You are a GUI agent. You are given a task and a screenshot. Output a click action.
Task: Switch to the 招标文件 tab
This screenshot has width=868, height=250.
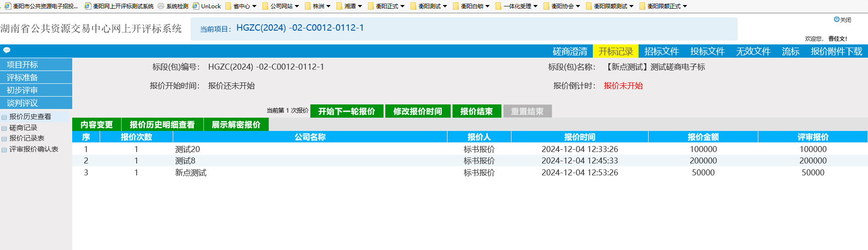click(661, 51)
